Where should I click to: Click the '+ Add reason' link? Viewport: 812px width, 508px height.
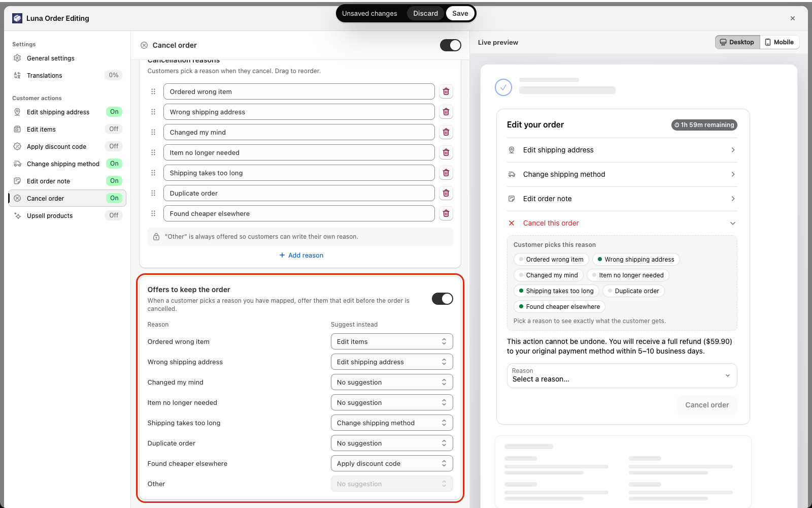[x=301, y=255]
